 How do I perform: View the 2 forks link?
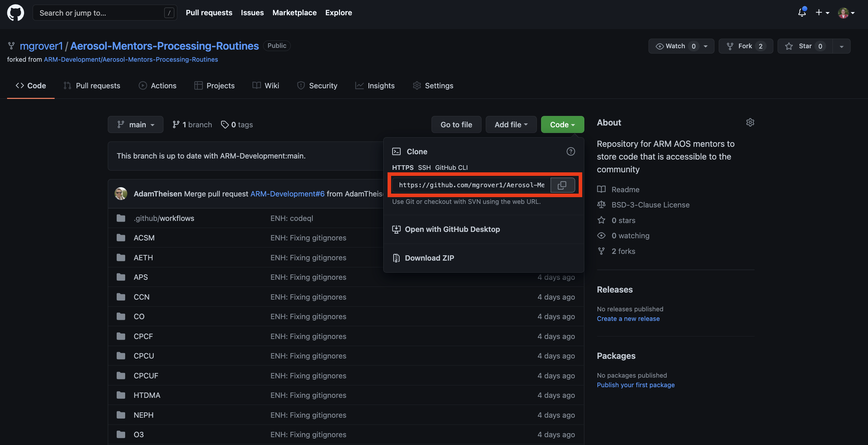point(616,251)
